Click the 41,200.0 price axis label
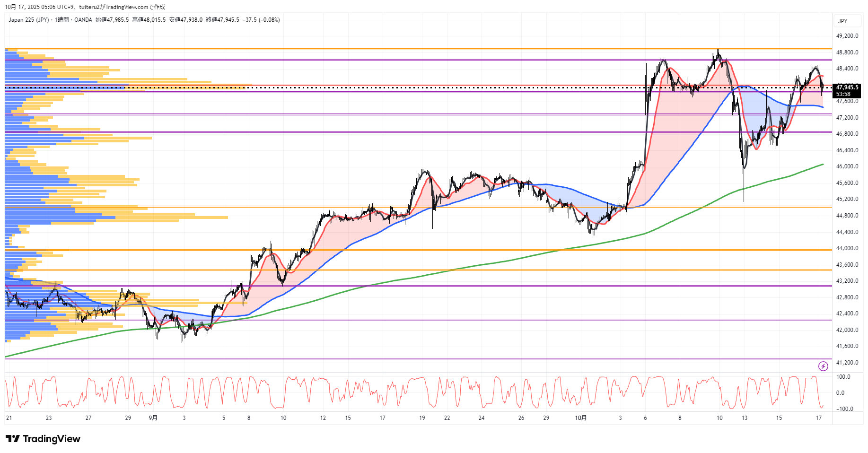Viewport: 868px width, 453px height. [x=847, y=363]
